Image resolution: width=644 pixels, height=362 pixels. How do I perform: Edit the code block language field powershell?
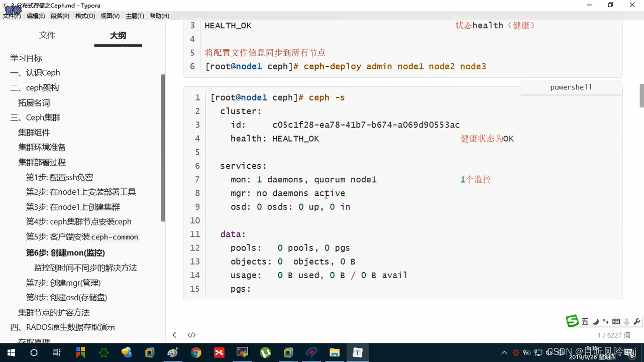571,87
